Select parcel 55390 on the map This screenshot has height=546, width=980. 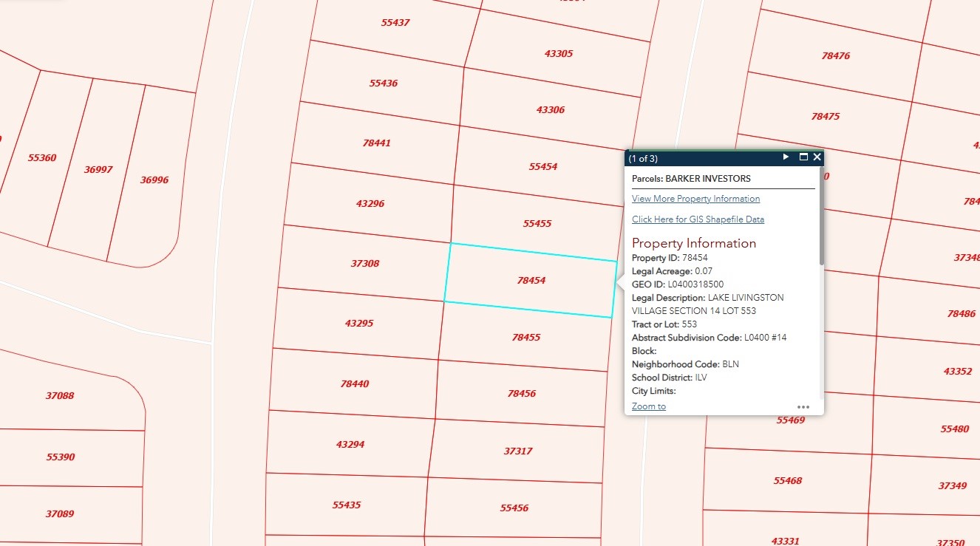pyautogui.click(x=61, y=457)
